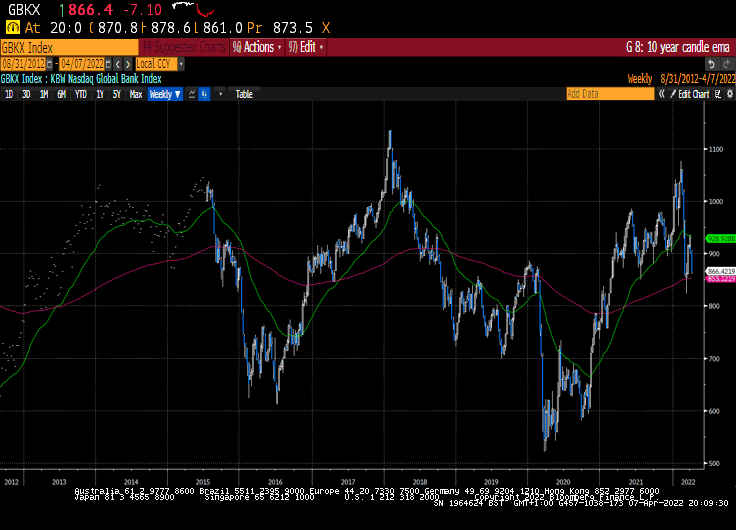Select the 6M time range

tap(61, 94)
